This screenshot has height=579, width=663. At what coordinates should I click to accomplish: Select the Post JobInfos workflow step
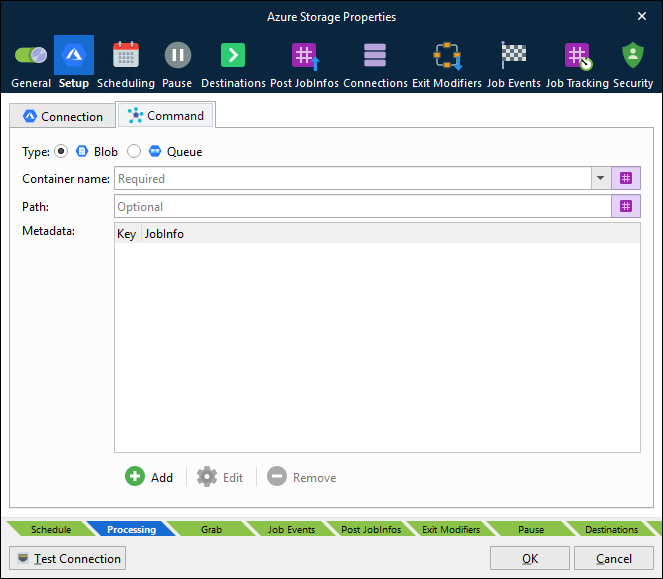[x=371, y=529]
